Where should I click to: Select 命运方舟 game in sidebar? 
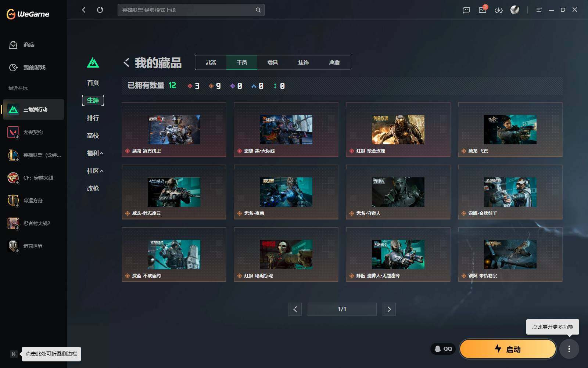coord(33,201)
